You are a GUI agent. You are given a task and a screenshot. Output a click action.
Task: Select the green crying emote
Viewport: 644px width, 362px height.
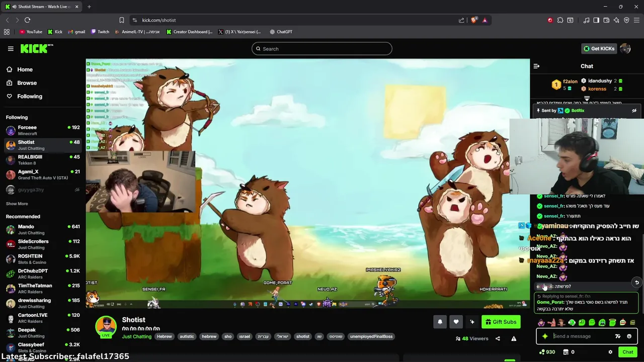602,322
